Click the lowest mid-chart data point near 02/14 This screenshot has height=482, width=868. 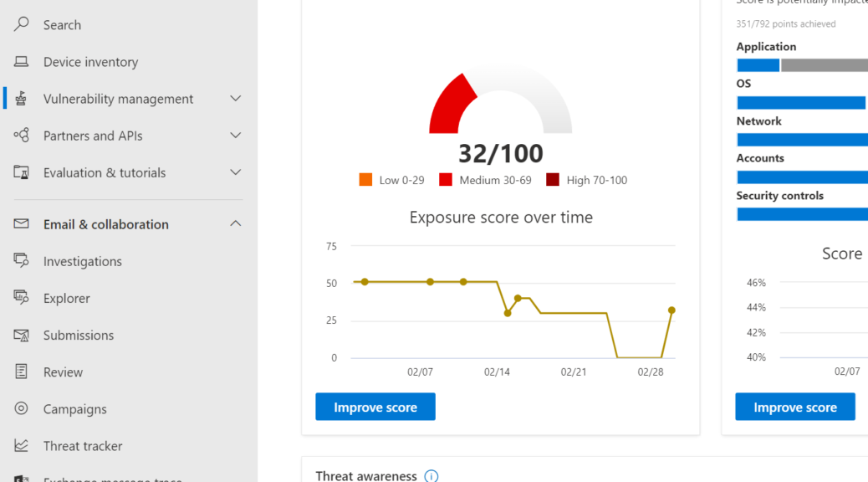click(x=508, y=313)
